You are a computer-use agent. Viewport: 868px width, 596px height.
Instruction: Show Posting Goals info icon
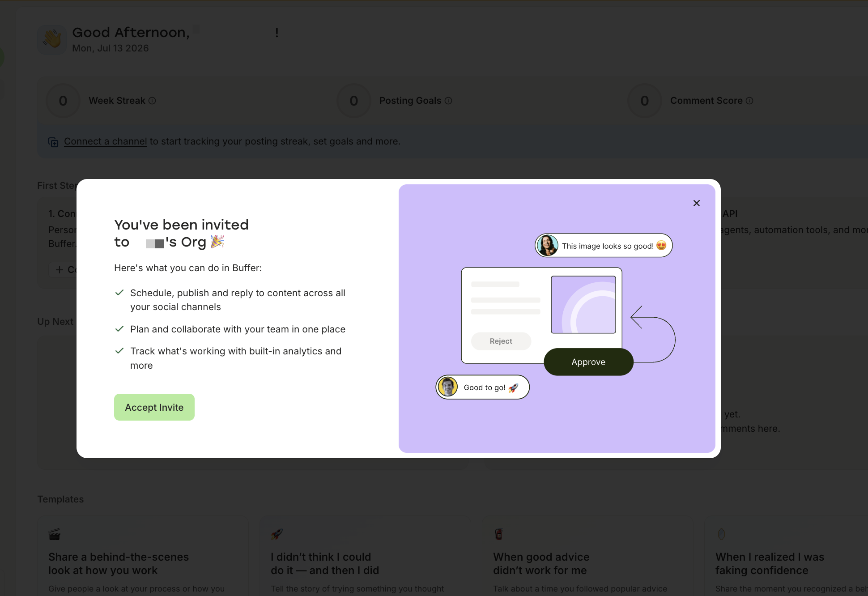[448, 101]
